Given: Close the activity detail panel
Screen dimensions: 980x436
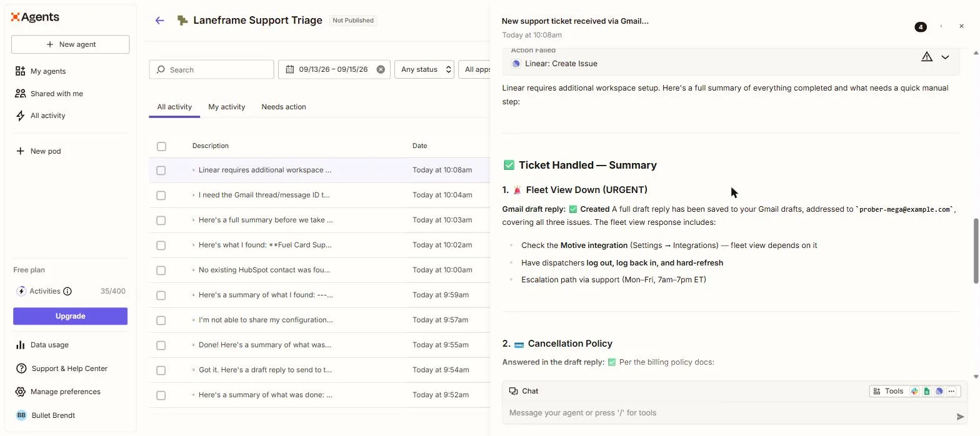Looking at the screenshot, I should (961, 26).
